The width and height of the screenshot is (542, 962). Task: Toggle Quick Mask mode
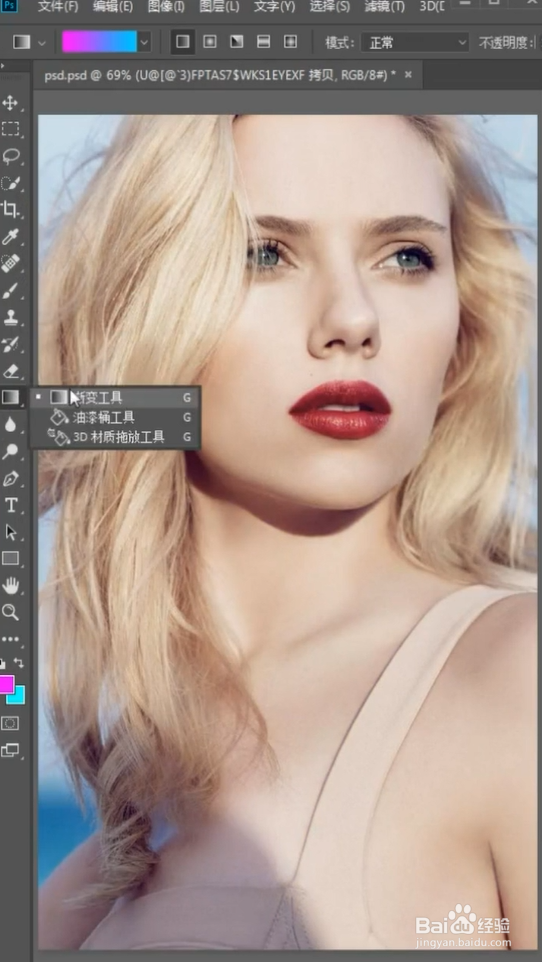tap(10, 723)
